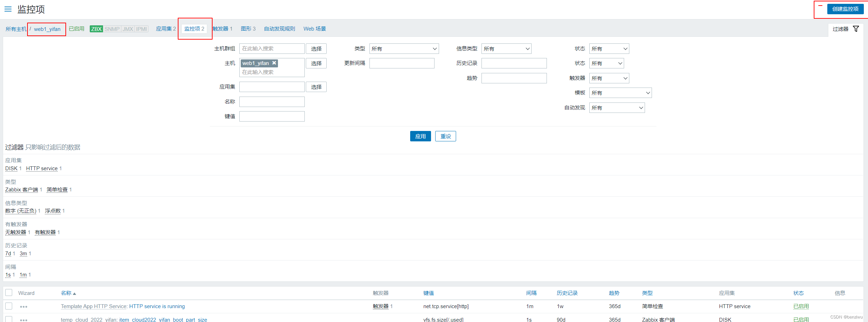This screenshot has height=322, width=868.
Task: Open the 所有主机 breadcrumb link
Action: coord(16,29)
